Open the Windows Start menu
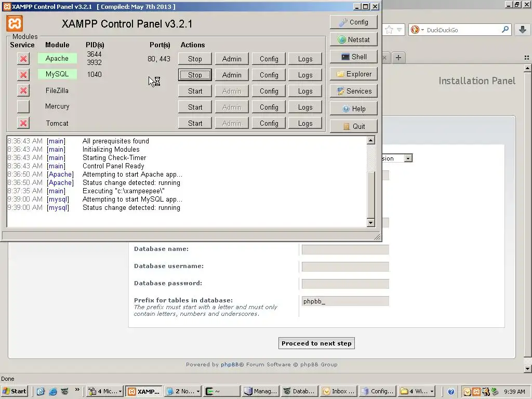Screen dimensions: 532x399 click(14, 391)
